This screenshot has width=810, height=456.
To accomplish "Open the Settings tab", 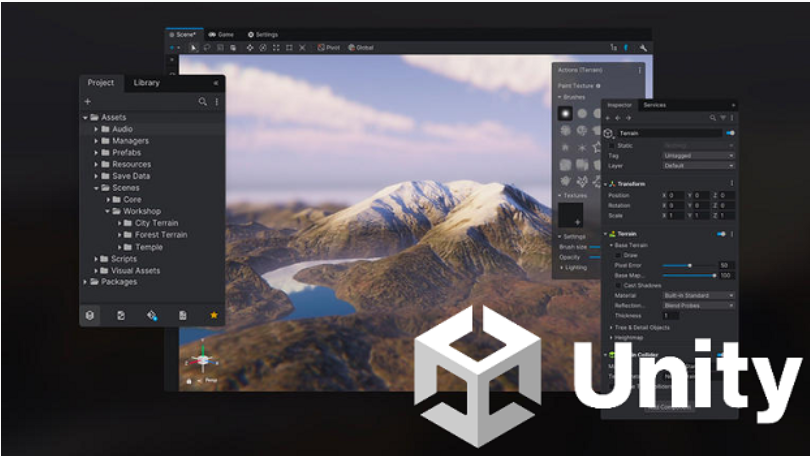I will click(262, 35).
